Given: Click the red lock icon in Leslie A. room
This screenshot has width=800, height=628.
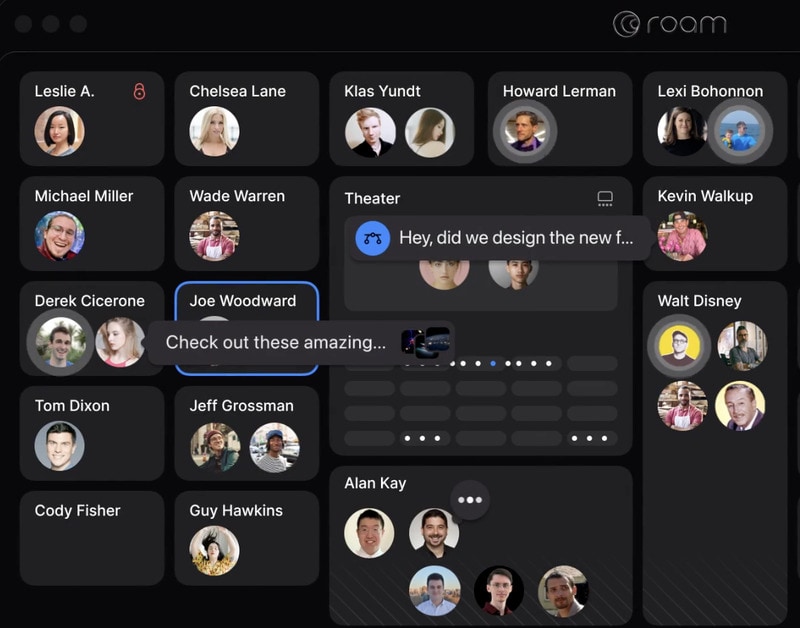Looking at the screenshot, I should [139, 91].
